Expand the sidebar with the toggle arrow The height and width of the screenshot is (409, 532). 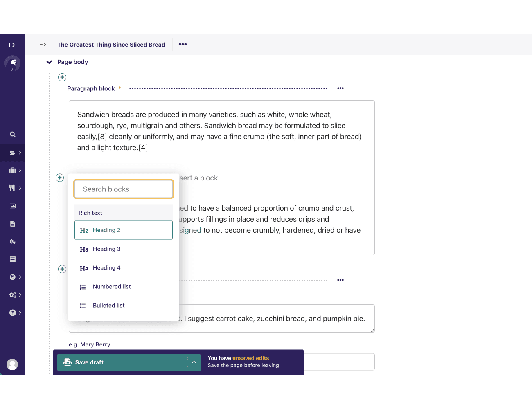(12, 45)
